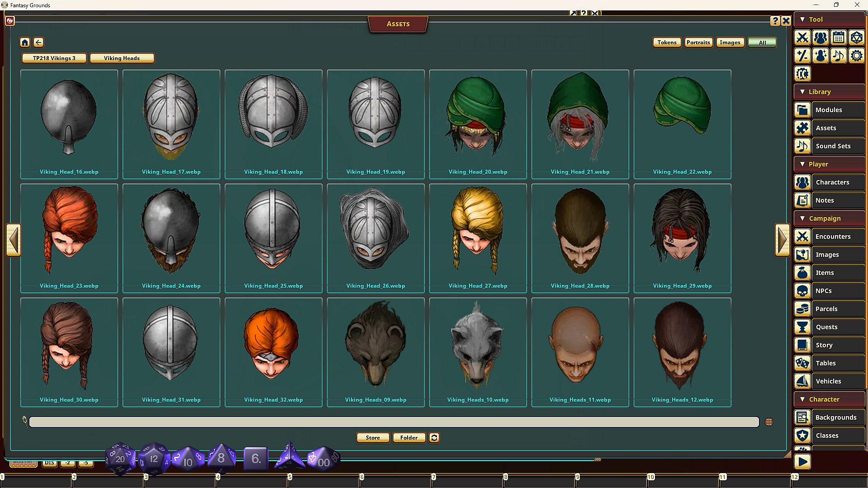This screenshot has height=488, width=868.
Task: Click the asset search field
Action: coord(394,422)
